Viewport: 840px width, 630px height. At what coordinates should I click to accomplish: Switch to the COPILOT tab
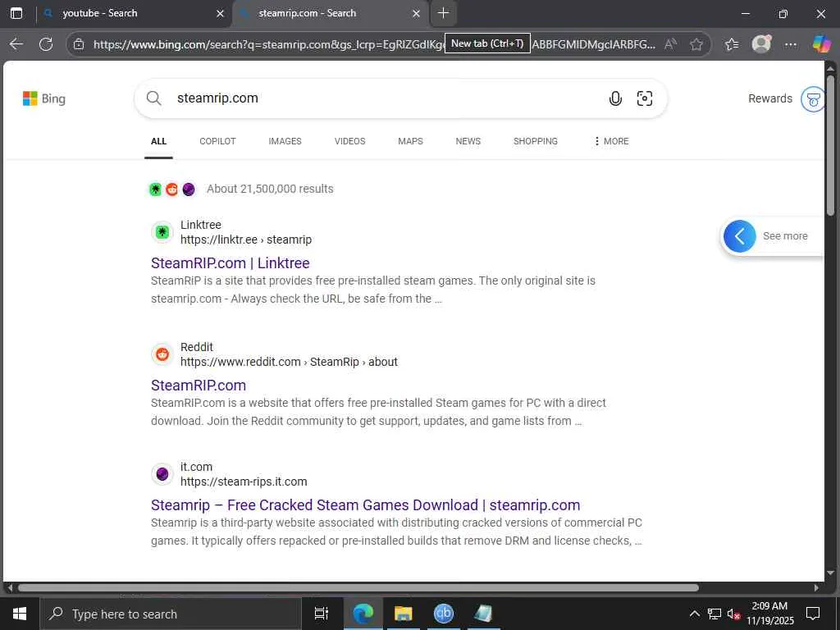coord(217,141)
